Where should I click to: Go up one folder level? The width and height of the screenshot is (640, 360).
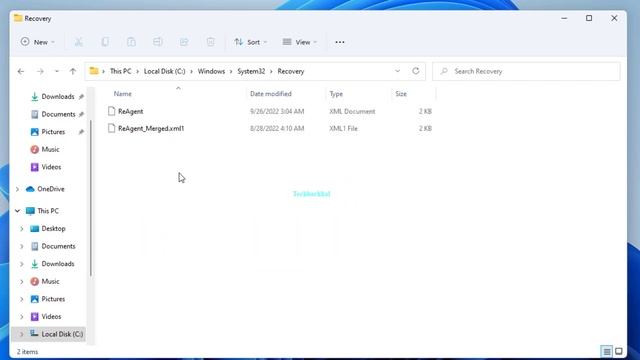click(73, 71)
